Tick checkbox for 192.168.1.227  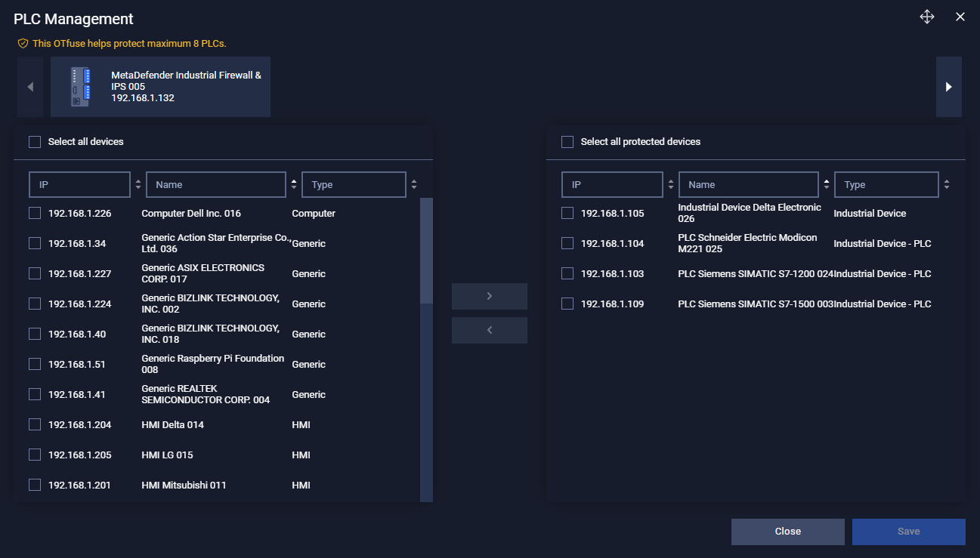pyautogui.click(x=35, y=273)
